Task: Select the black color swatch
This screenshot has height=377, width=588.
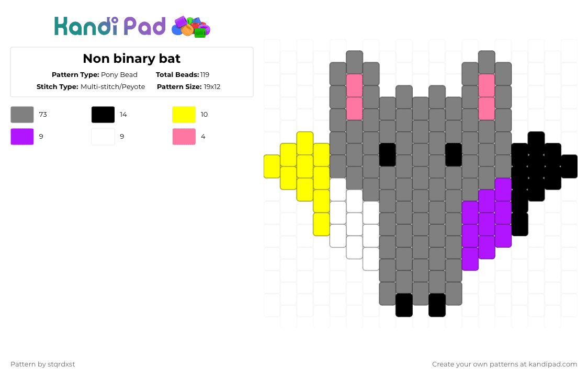Action: point(103,115)
